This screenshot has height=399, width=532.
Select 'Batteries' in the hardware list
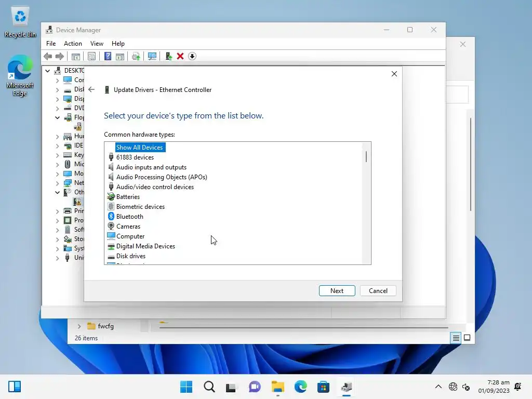click(128, 197)
